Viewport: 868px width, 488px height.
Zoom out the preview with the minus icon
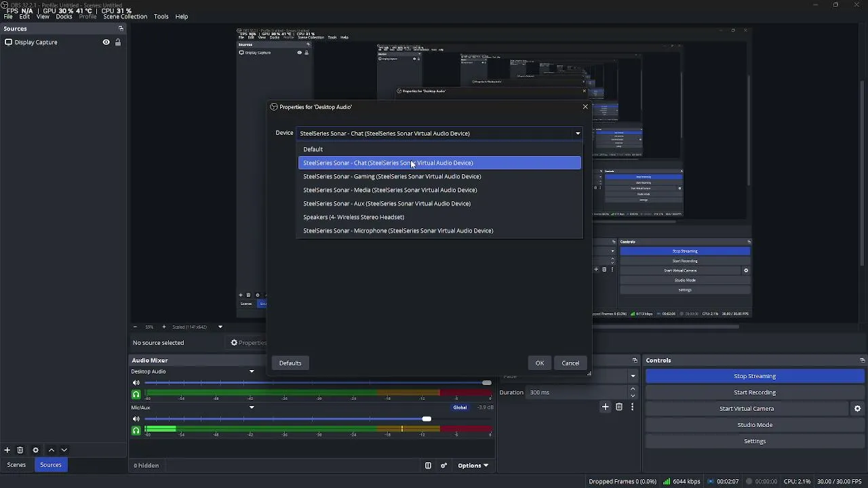(x=134, y=327)
